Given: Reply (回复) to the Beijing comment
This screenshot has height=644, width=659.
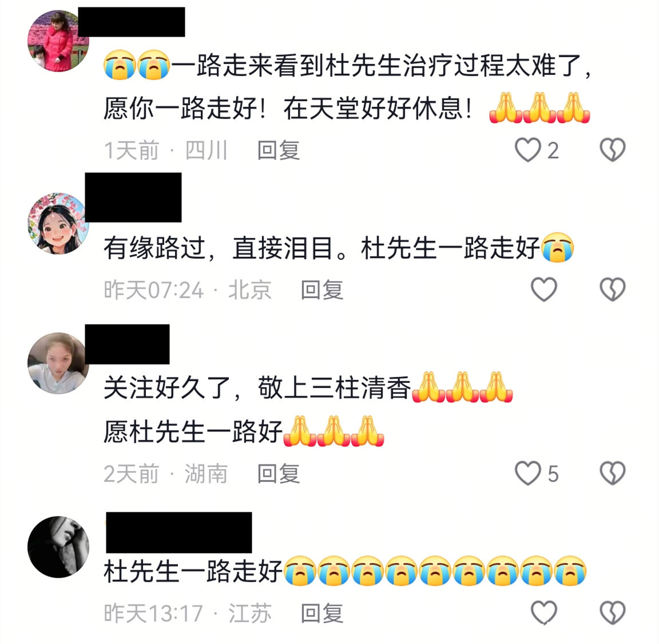Looking at the screenshot, I should tap(322, 290).
